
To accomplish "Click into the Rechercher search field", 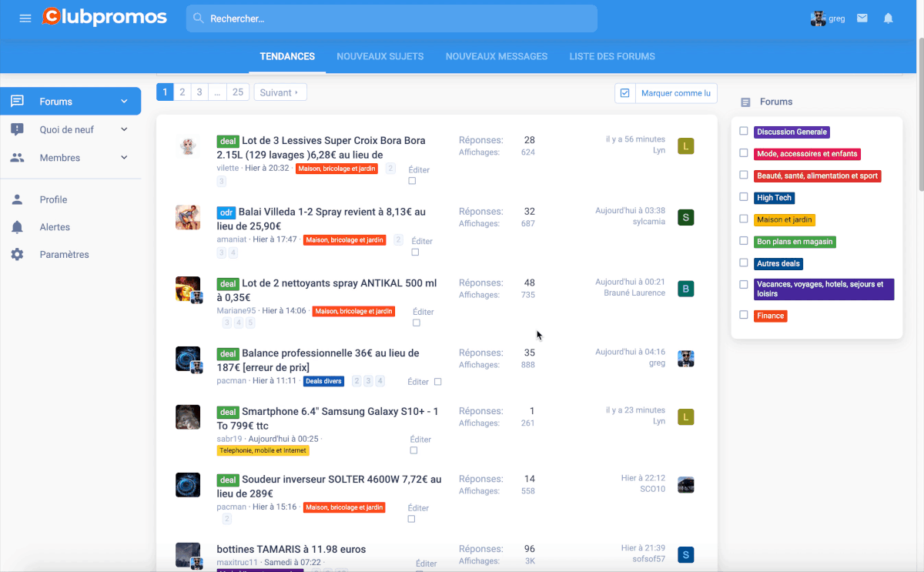I will pyautogui.click(x=391, y=18).
